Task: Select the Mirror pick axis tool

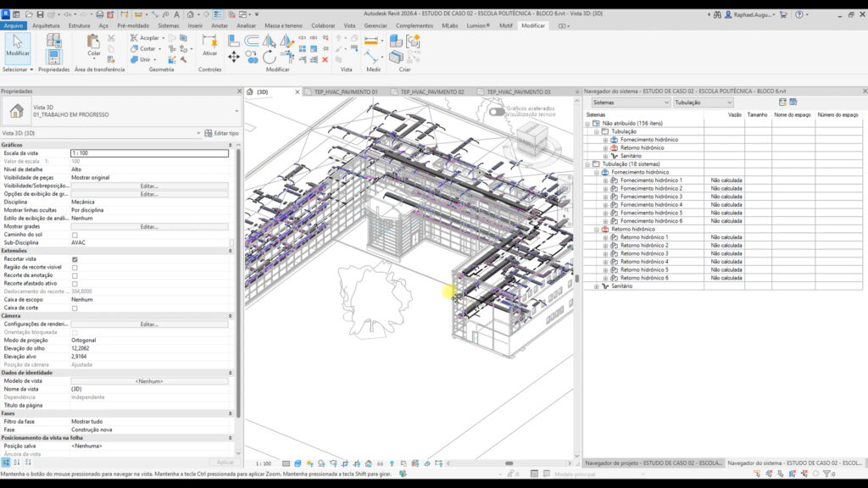Action: (x=269, y=41)
